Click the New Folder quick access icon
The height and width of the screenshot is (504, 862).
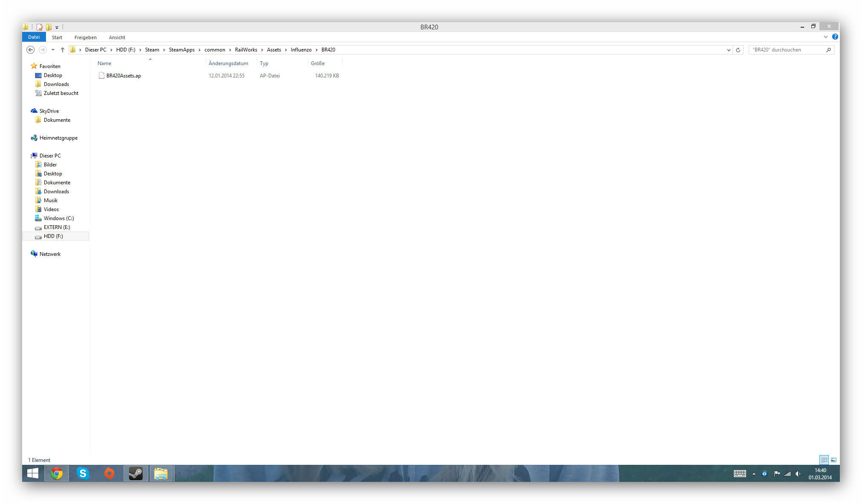pos(49,27)
